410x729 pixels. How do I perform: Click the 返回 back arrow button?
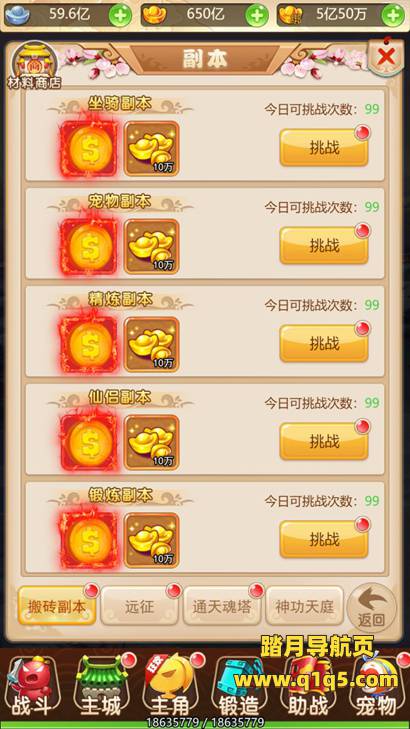coord(371,607)
